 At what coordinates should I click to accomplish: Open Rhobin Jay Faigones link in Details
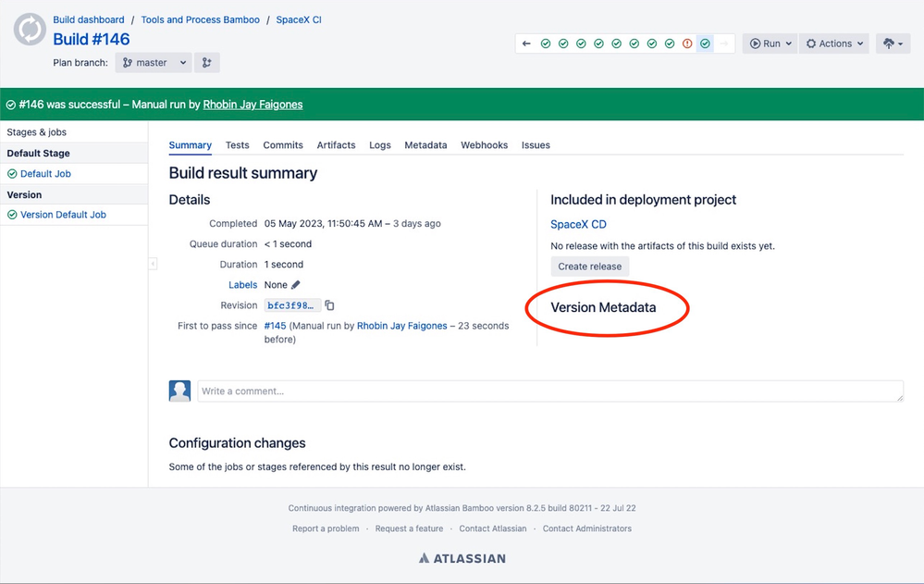coord(402,326)
